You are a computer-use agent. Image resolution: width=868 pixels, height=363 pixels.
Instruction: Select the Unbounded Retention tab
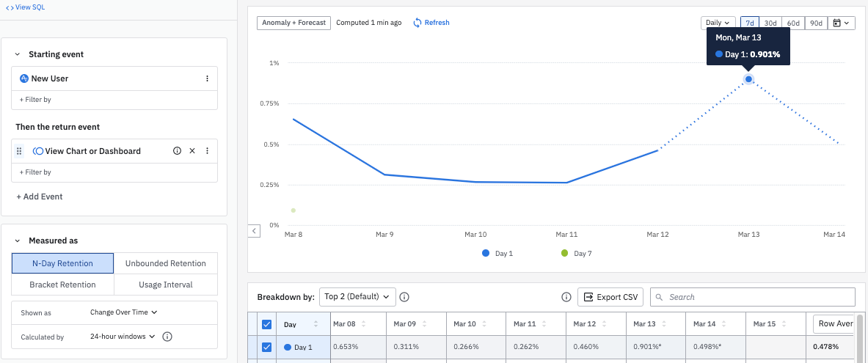tap(166, 263)
